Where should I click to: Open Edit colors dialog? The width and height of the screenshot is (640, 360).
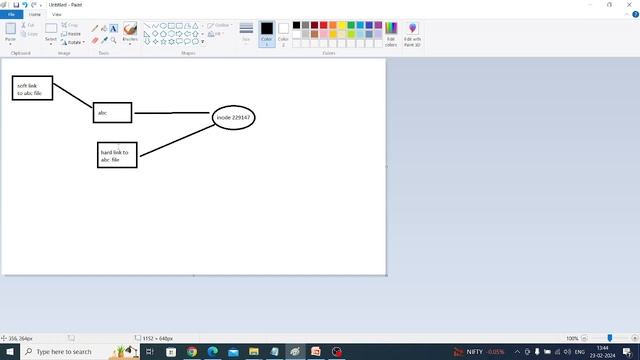click(391, 34)
